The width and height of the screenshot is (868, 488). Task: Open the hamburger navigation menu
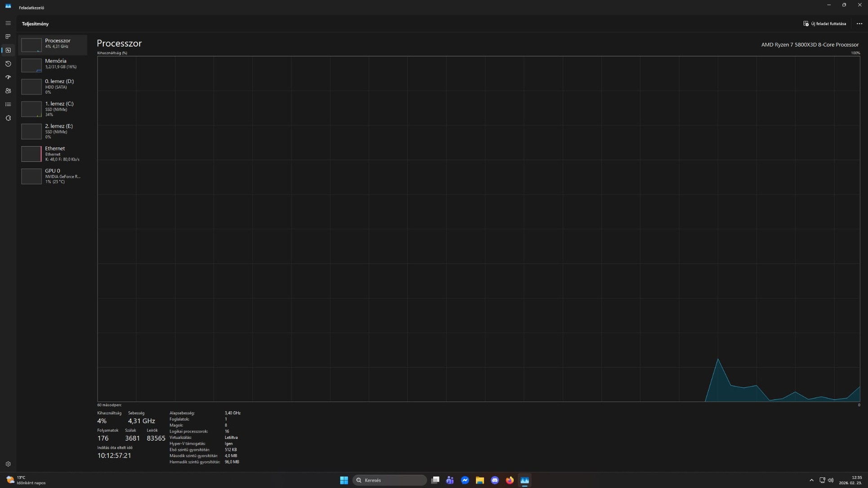coord(8,23)
